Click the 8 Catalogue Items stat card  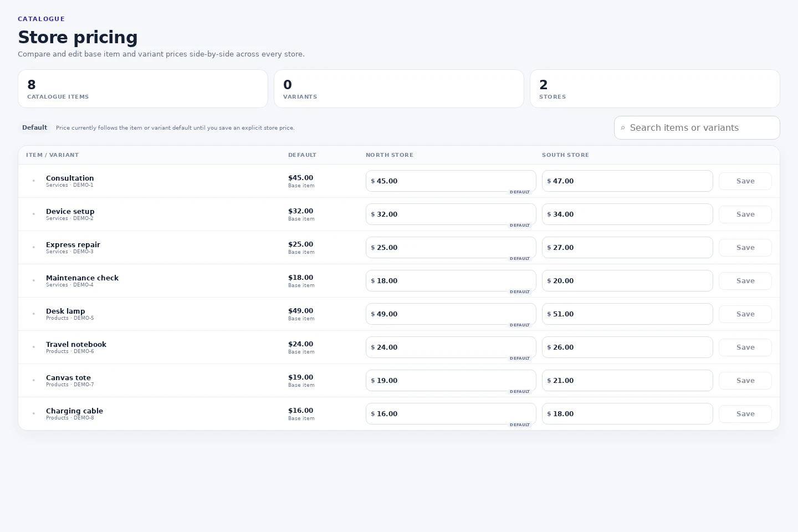[143, 89]
